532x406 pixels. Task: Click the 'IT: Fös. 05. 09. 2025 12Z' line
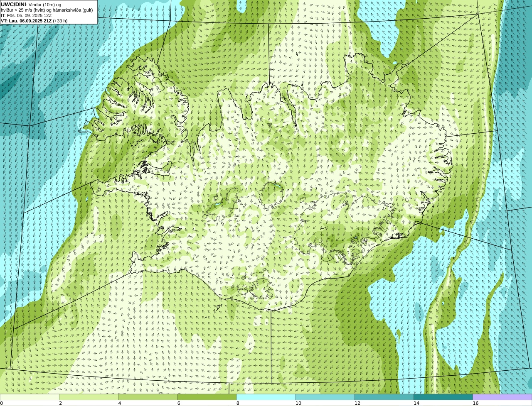26,15
